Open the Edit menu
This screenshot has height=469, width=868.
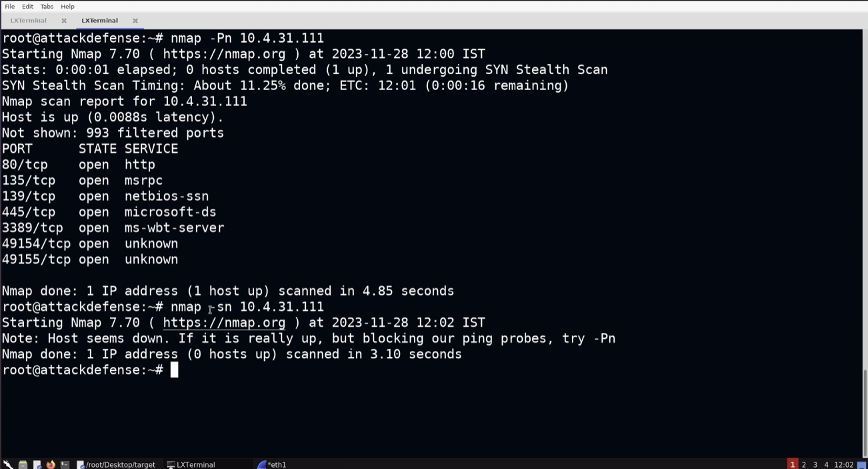tap(27, 7)
